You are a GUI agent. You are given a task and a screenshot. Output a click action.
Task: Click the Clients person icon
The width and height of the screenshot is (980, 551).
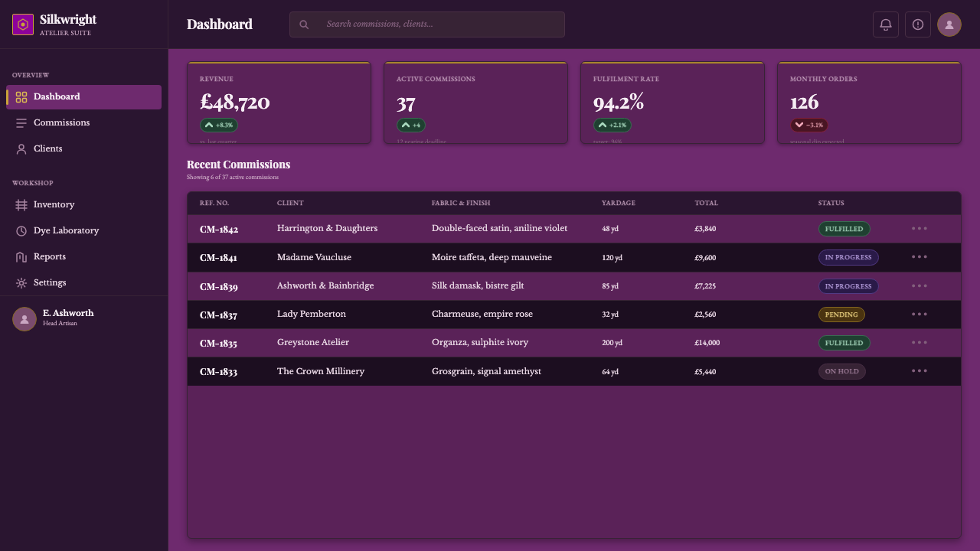(21, 149)
